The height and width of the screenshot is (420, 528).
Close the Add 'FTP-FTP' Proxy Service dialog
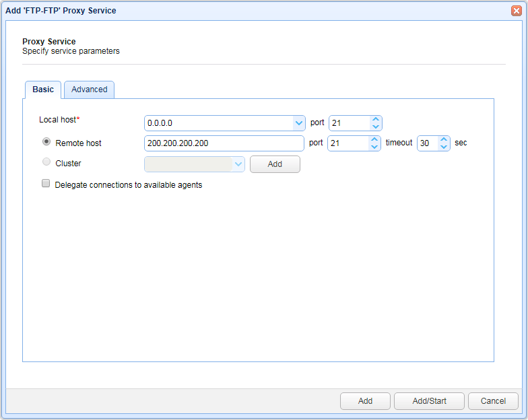pyautogui.click(x=516, y=11)
